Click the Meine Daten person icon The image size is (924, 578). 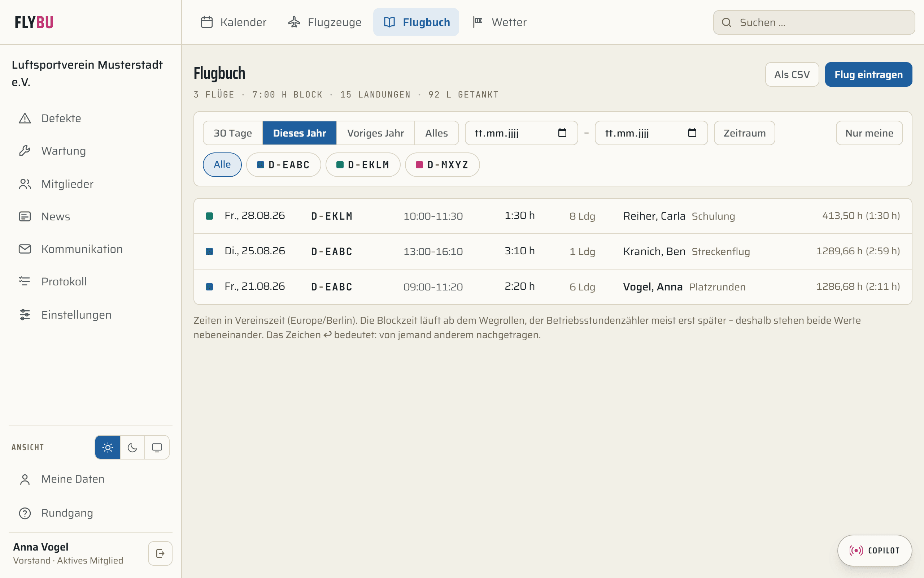pyautogui.click(x=25, y=479)
